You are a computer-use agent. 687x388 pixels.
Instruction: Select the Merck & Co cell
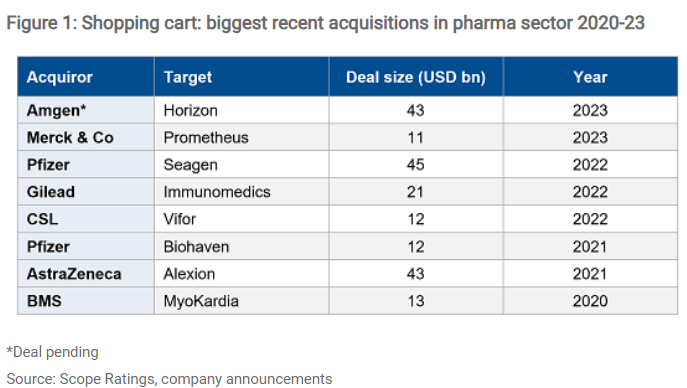(x=86, y=138)
